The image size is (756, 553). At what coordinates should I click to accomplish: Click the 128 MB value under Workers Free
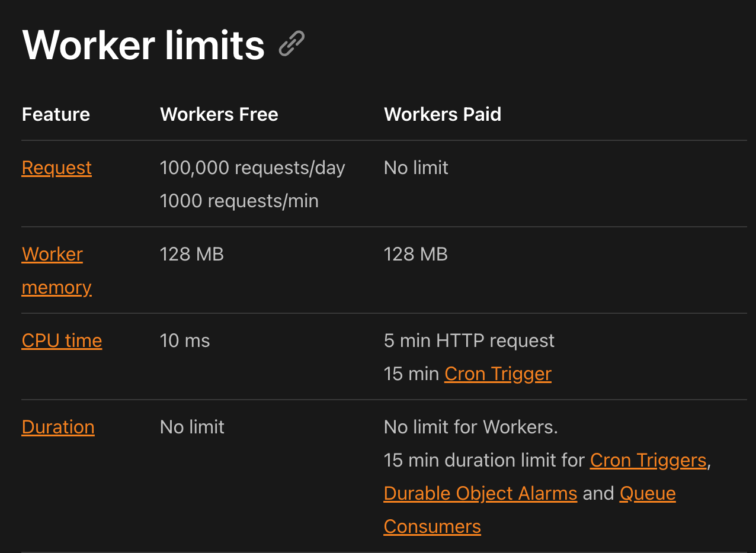(192, 254)
